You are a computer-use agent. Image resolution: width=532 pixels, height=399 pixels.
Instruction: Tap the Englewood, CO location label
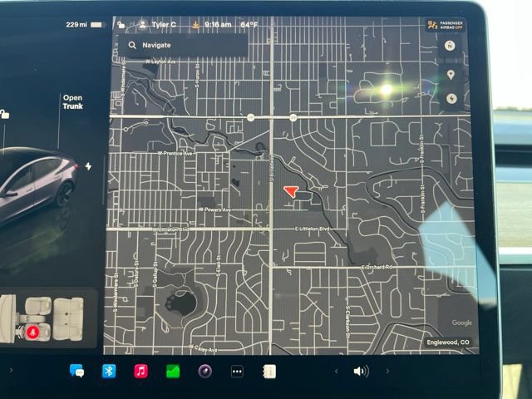coord(448,342)
